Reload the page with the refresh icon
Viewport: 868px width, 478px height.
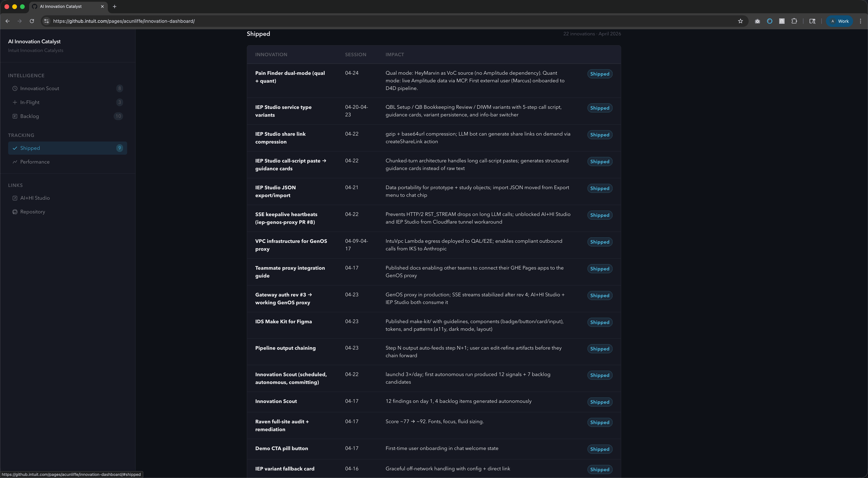click(x=32, y=21)
